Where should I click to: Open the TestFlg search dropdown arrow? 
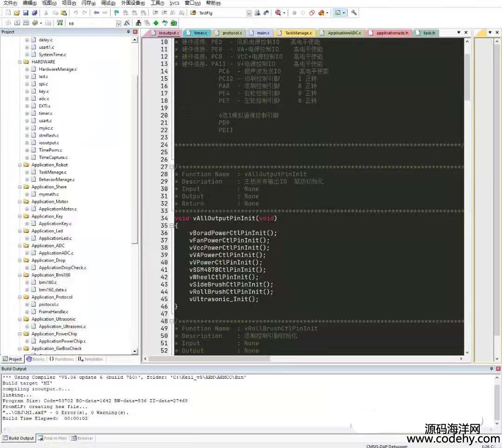[x=249, y=13]
